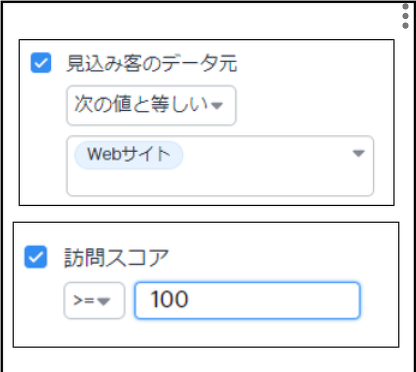
Task: Select the Webサイト chip
Action: [128, 155]
